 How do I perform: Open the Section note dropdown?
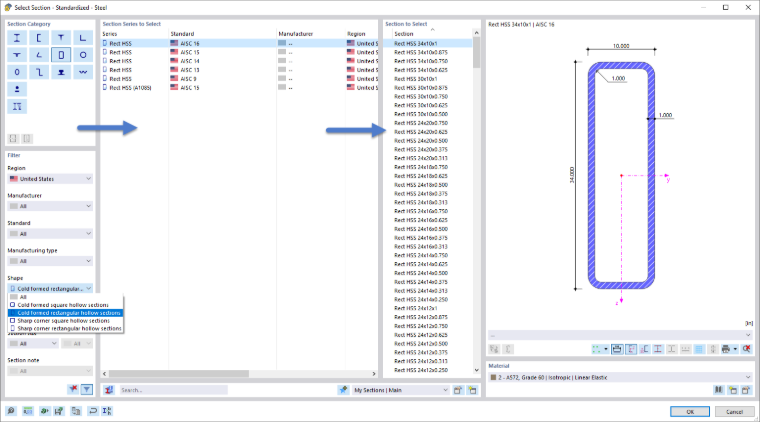pyautogui.click(x=50, y=371)
